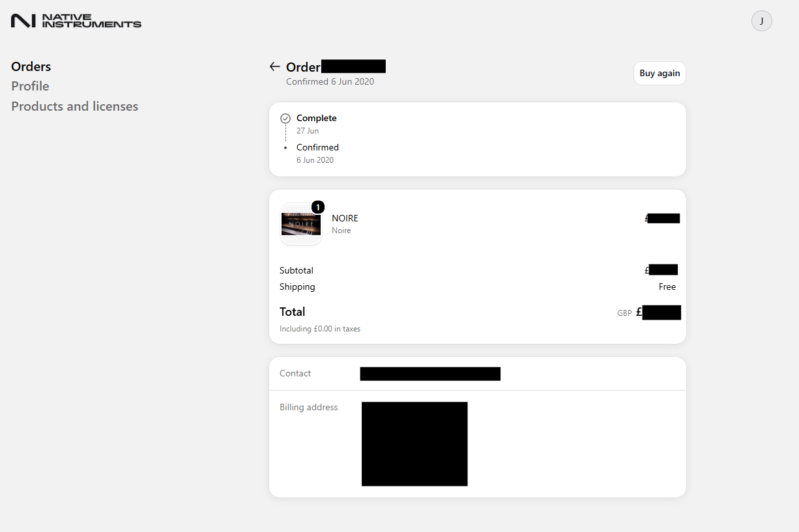Click the Total label
Image resolution: width=799 pixels, height=532 pixels.
coord(293,312)
